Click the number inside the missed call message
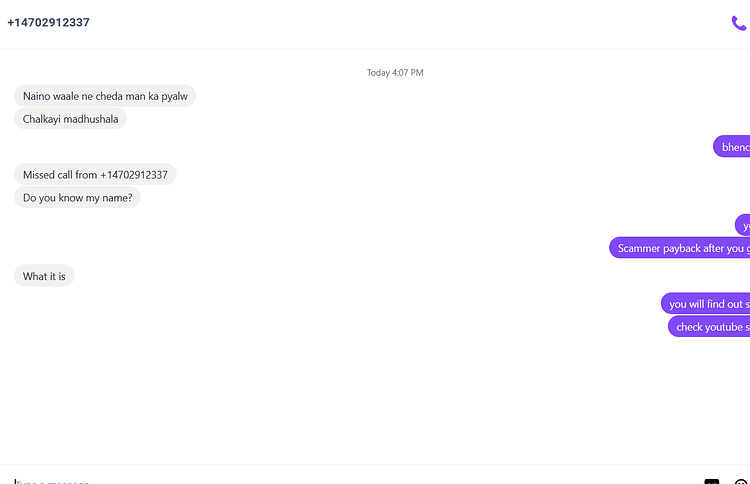This screenshot has width=750, height=484. click(134, 175)
